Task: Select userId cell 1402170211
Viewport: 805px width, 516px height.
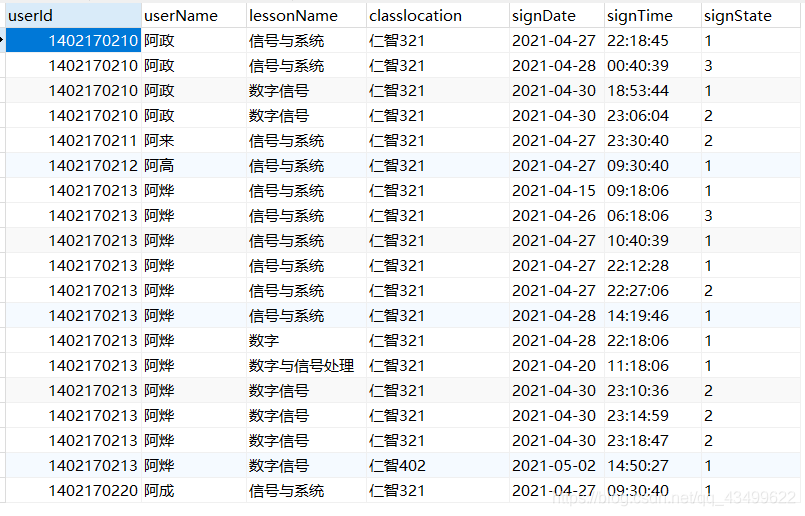Action: pyautogui.click(x=73, y=141)
